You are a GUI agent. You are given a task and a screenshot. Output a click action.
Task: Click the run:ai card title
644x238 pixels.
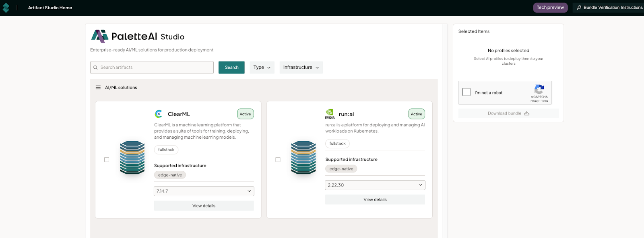click(x=347, y=114)
